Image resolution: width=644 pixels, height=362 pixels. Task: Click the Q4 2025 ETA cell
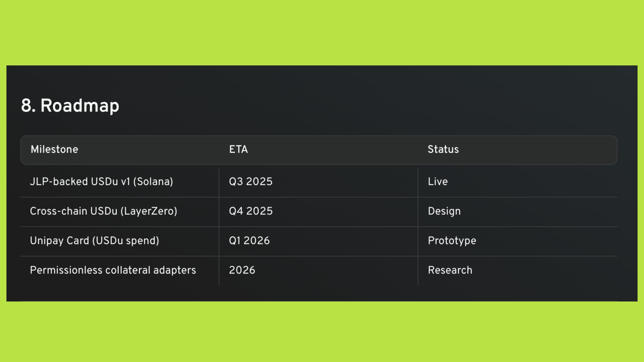click(x=251, y=211)
